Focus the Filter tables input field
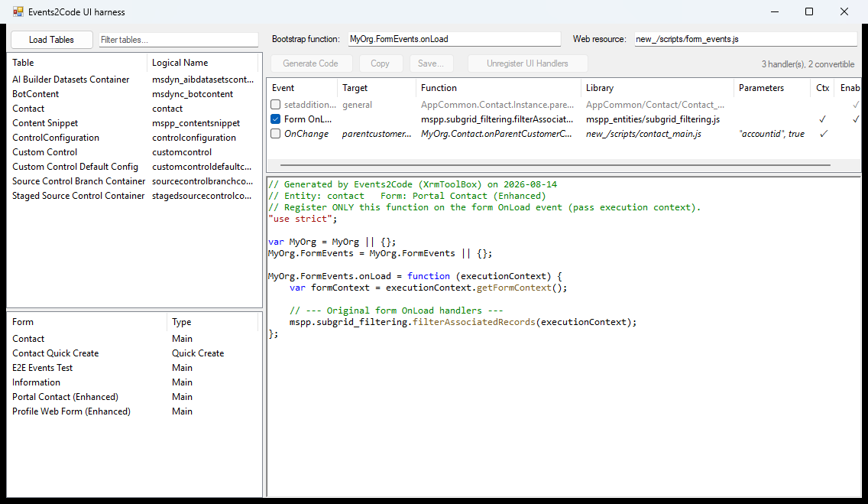This screenshot has width=868, height=504. coord(178,40)
